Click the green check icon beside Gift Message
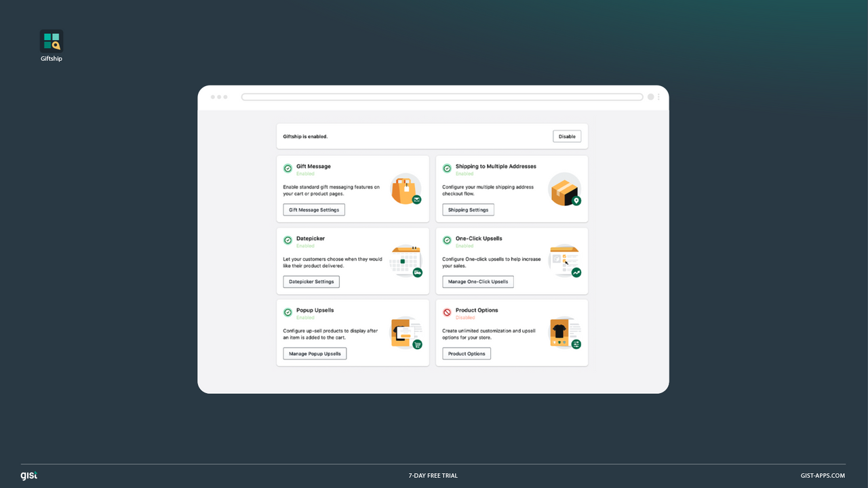Screen dimensions: 868x488 point(288,168)
